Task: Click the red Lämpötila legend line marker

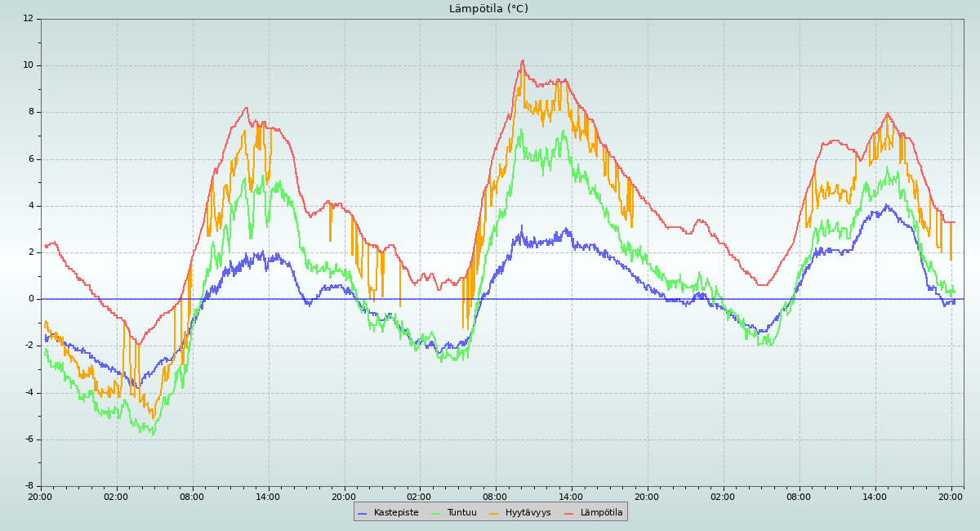Action: [x=569, y=513]
